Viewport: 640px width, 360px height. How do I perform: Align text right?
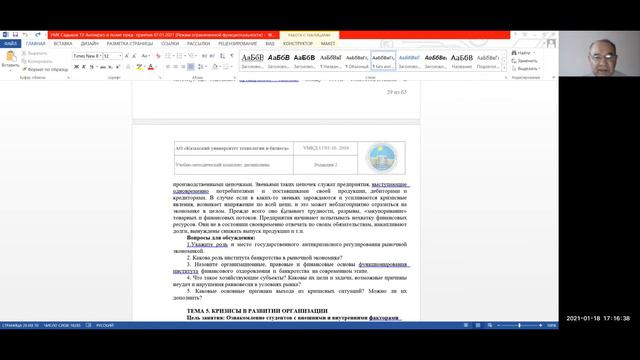point(183,67)
